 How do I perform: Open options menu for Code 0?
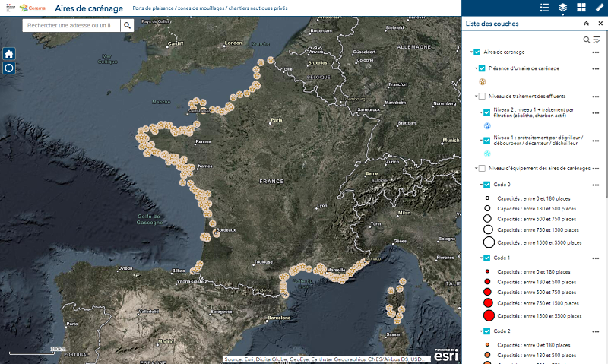(596, 185)
